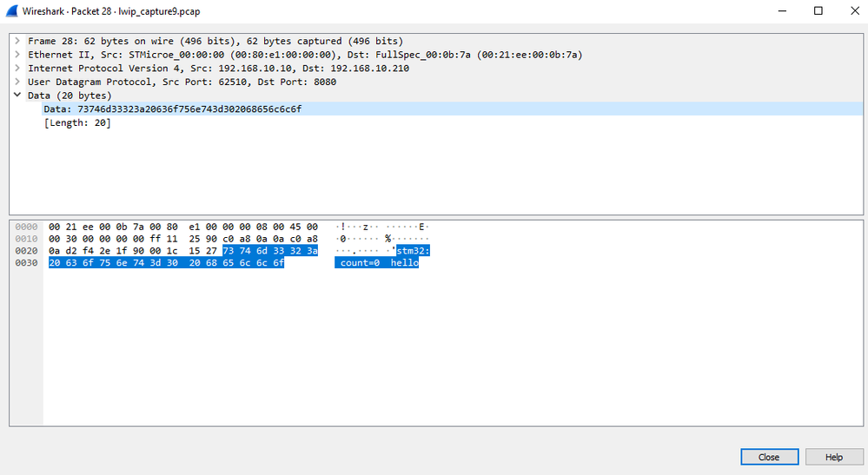Expand the Frame 28 tree row
868x475 pixels.
[x=17, y=41]
